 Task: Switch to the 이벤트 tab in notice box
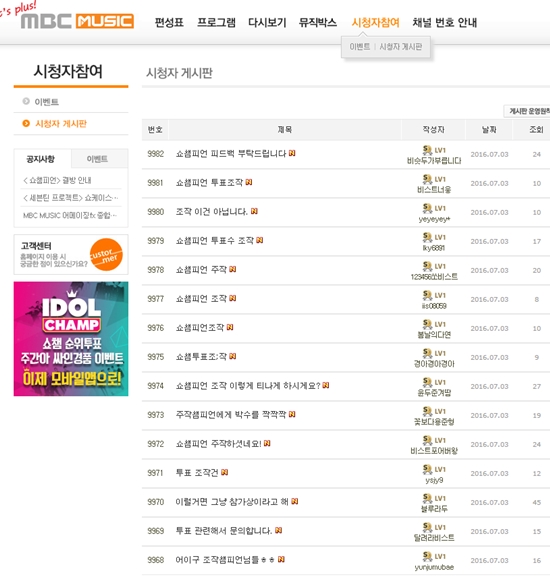[x=97, y=159]
